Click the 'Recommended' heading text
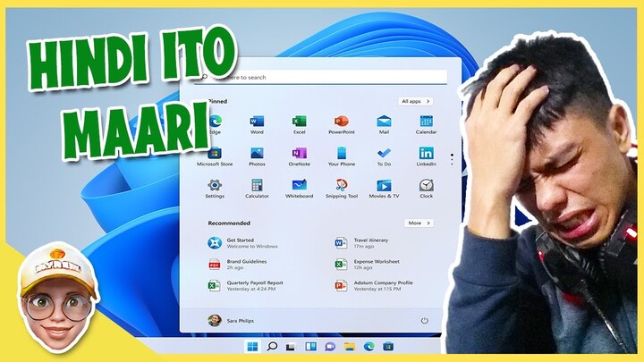 229,223
